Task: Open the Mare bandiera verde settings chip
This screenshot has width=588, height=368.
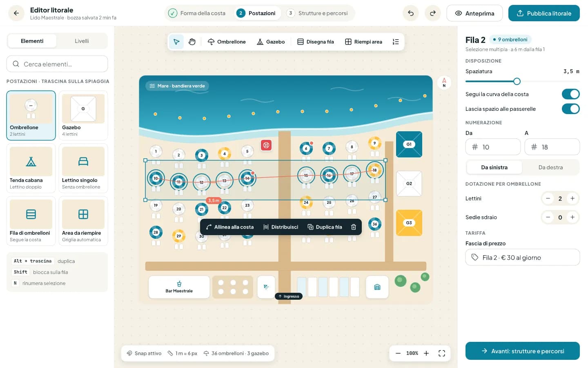Action: point(177,86)
